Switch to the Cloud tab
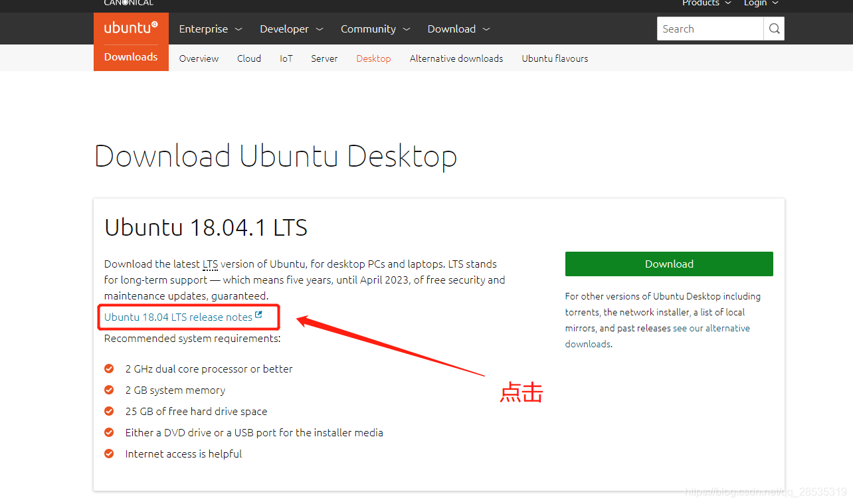 point(249,58)
